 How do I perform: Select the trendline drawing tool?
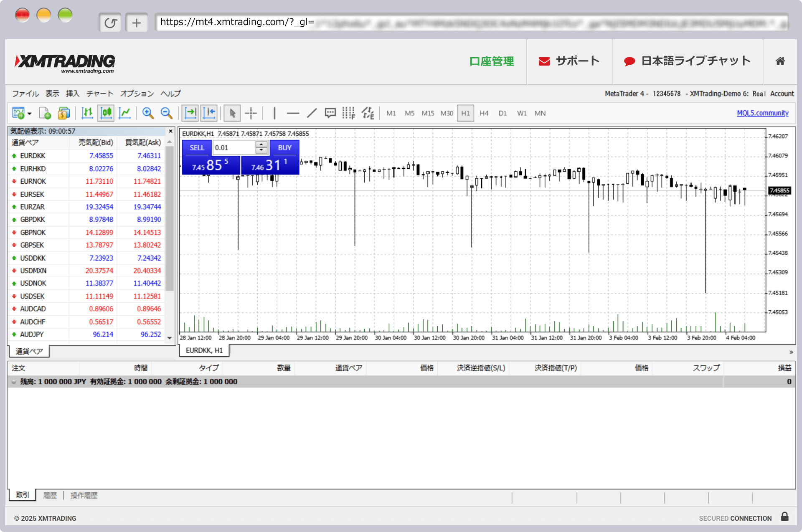point(312,113)
